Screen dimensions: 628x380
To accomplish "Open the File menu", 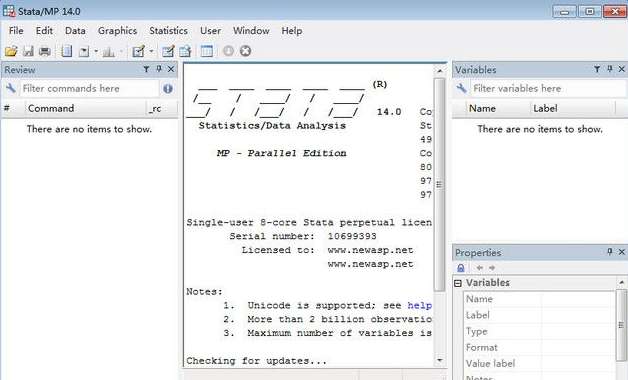I will click(x=16, y=31).
